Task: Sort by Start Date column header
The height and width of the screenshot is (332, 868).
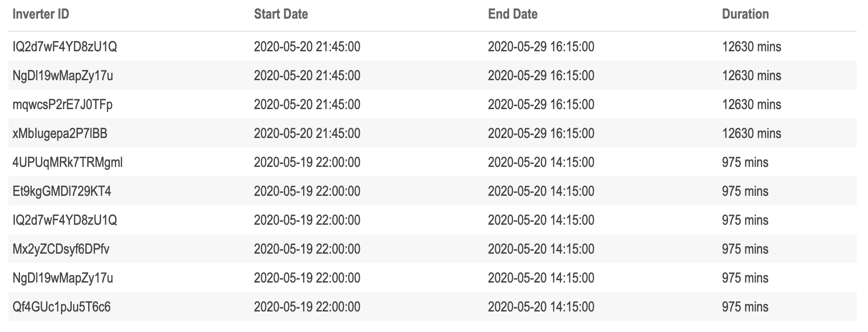Action: point(281,14)
